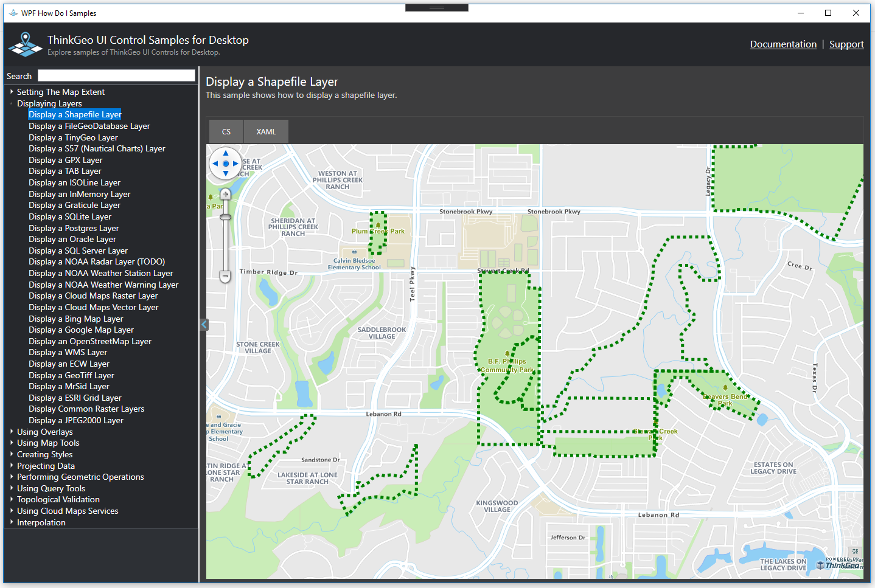Click the Calvin Bledsoe Elementary School icon
The height and width of the screenshot is (588, 875).
click(x=355, y=252)
